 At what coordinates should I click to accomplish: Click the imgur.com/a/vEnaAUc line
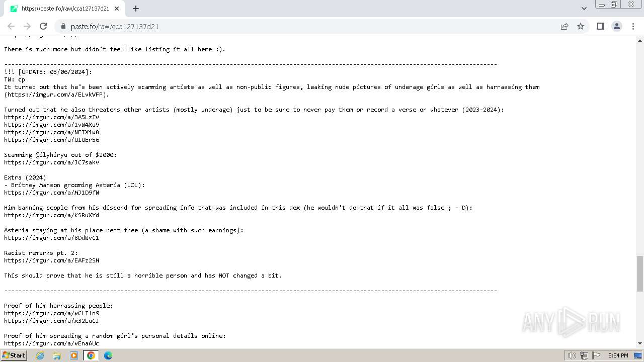(52, 343)
